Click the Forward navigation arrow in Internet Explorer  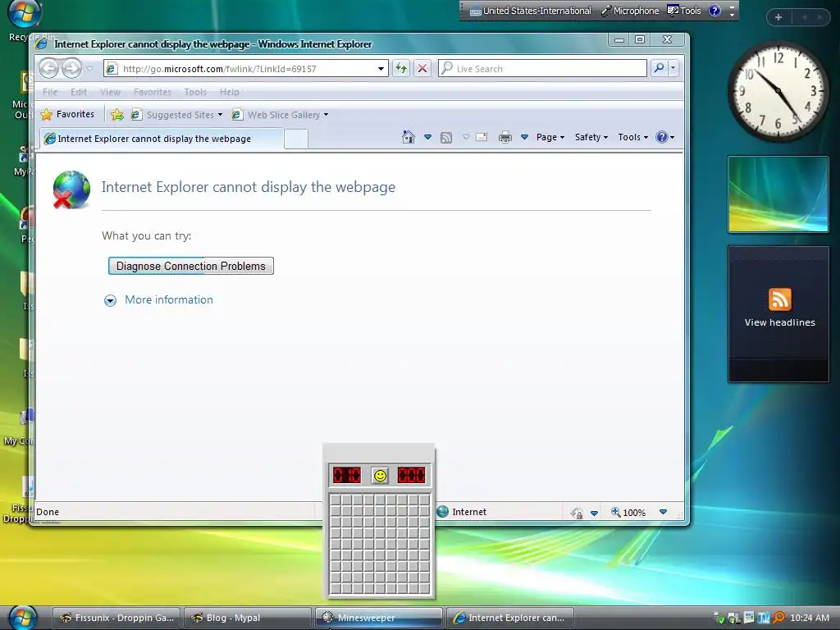[72, 69]
